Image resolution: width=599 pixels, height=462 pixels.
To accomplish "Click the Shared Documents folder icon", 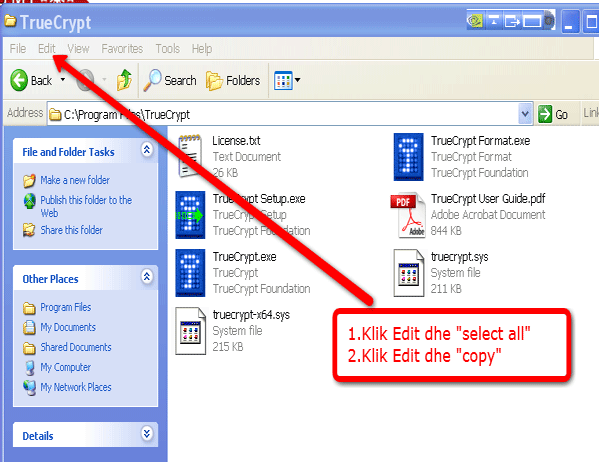I will pyautogui.click(x=29, y=348).
